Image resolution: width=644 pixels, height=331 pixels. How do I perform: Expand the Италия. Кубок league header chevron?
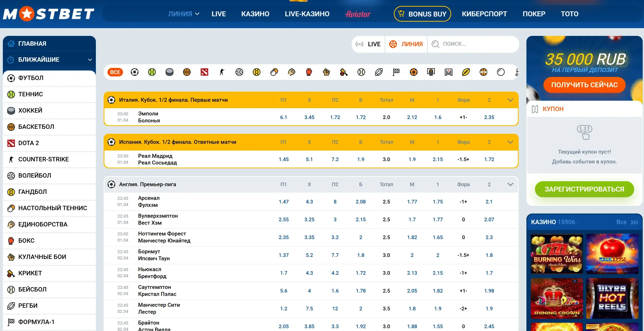click(x=510, y=100)
